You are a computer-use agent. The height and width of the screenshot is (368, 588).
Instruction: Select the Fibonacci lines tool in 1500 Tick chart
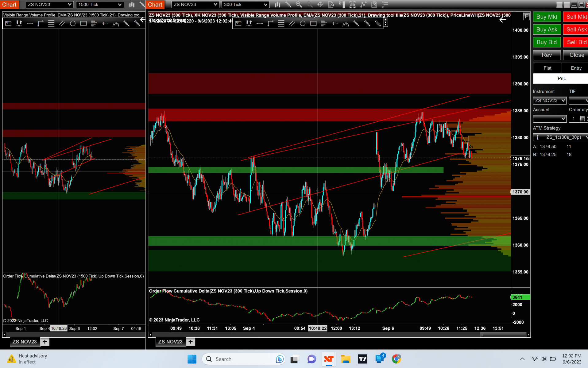pos(51,23)
